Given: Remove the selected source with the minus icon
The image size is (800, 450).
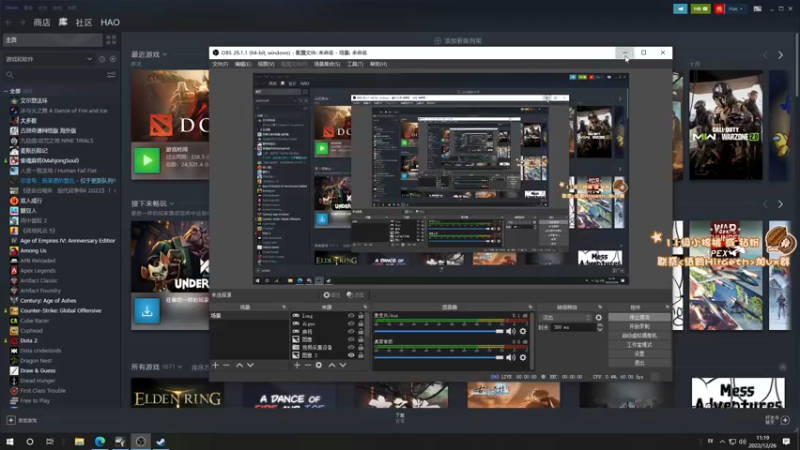Looking at the screenshot, I should coord(308,365).
